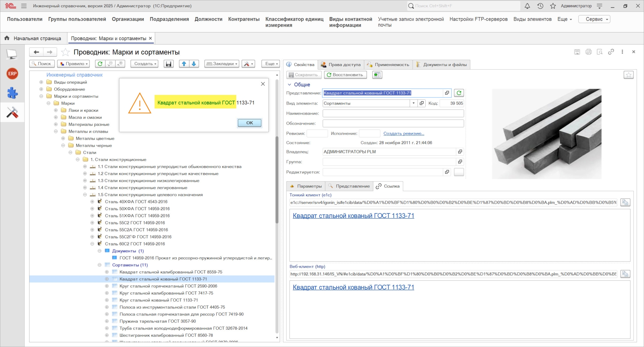Open notifications bell icon
This screenshot has width=644, height=347.
(x=527, y=6)
